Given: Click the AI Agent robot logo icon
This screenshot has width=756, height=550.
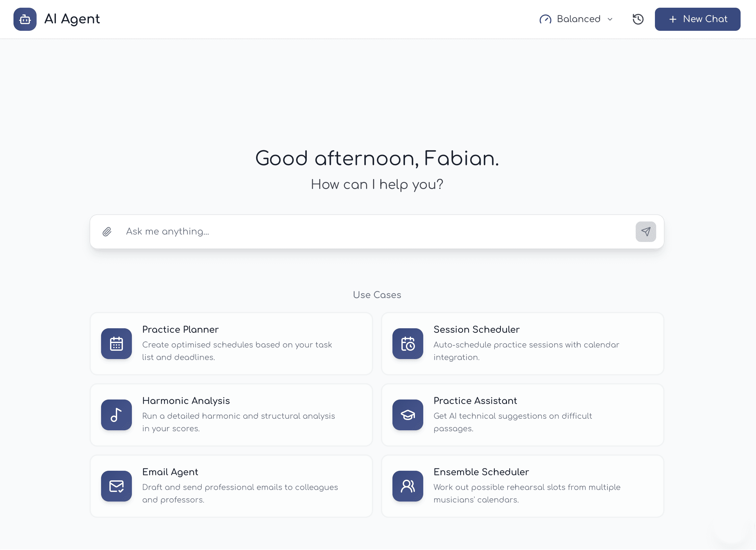Looking at the screenshot, I should tap(25, 19).
